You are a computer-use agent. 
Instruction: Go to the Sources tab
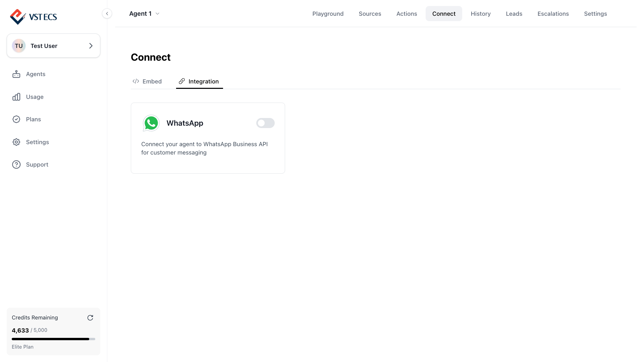point(370,14)
